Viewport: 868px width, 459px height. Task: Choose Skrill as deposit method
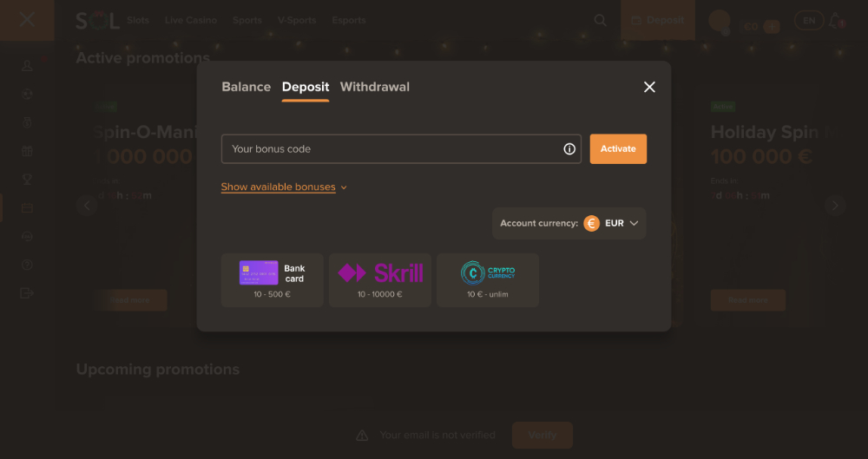(x=380, y=279)
